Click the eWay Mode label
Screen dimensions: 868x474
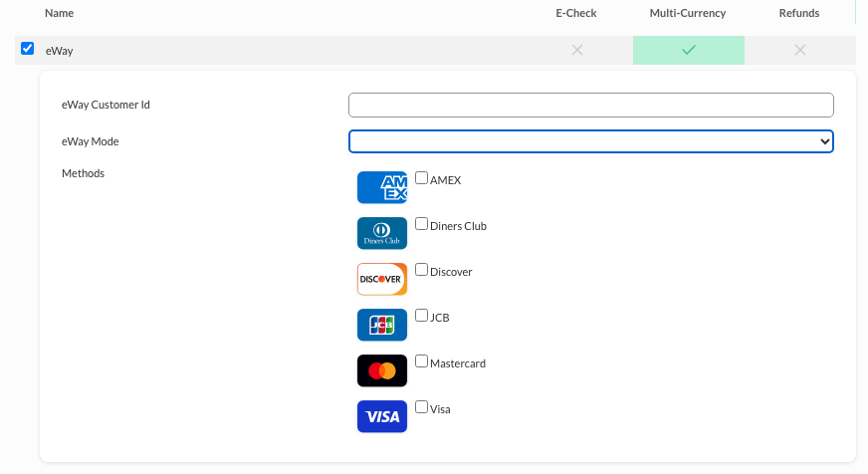point(91,141)
